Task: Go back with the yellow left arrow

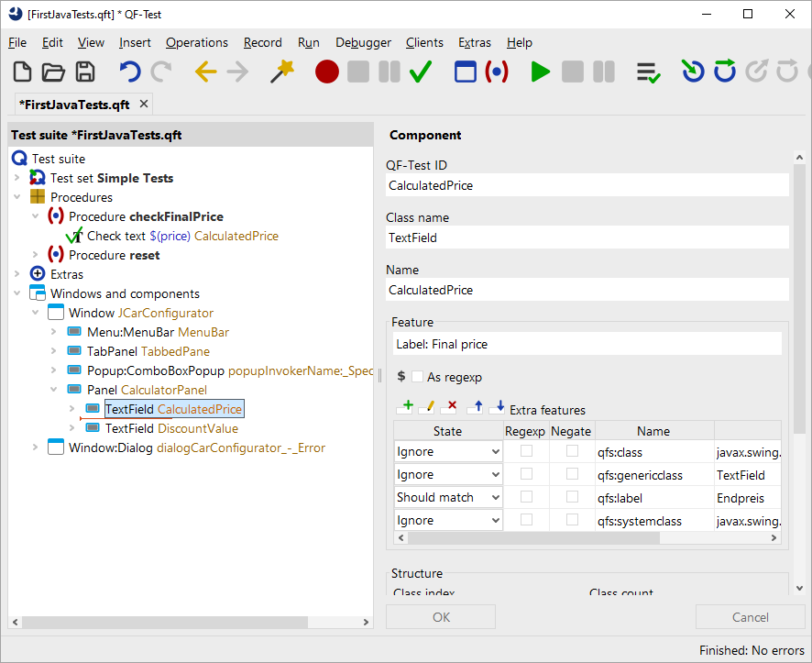Action: [x=205, y=72]
